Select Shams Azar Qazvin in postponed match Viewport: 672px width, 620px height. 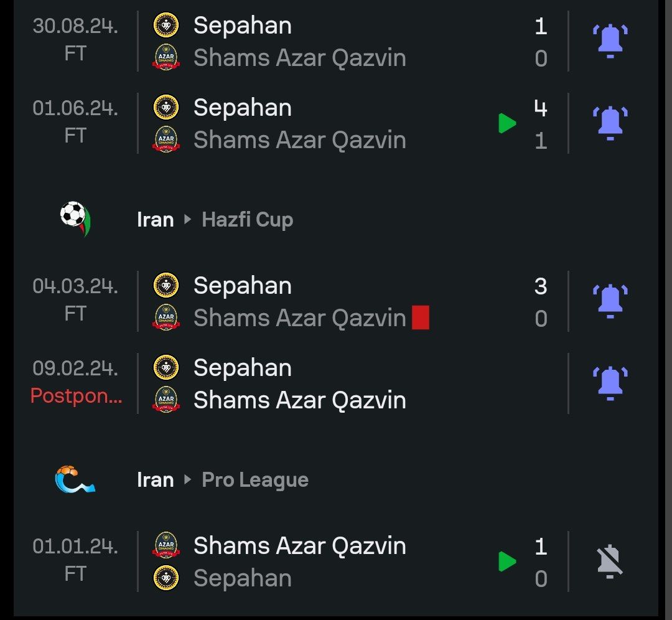click(299, 400)
